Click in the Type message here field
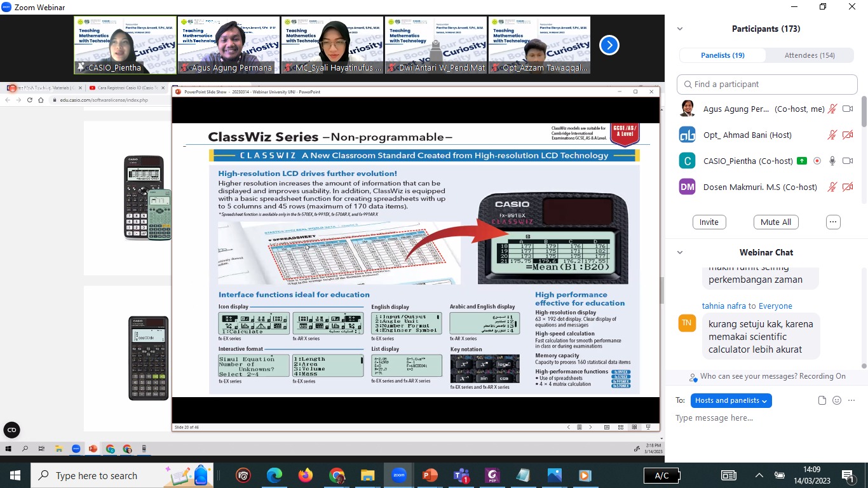Screen dimensions: 868x488 766,418
